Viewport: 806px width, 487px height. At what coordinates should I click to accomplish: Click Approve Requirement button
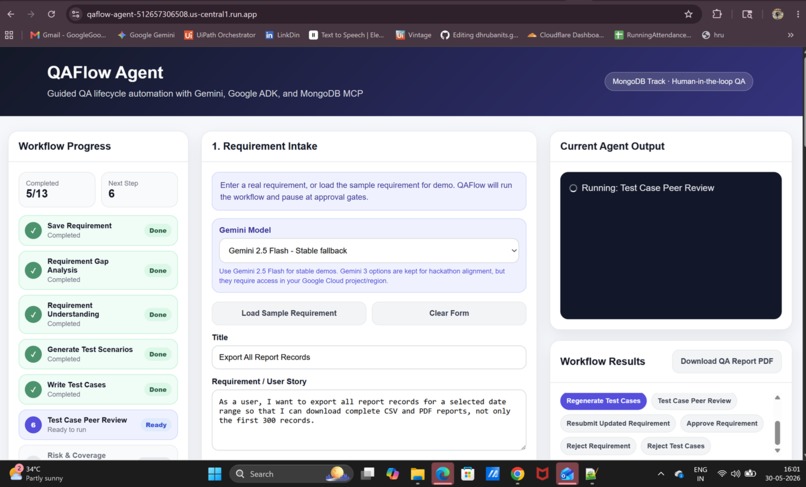[722, 423]
